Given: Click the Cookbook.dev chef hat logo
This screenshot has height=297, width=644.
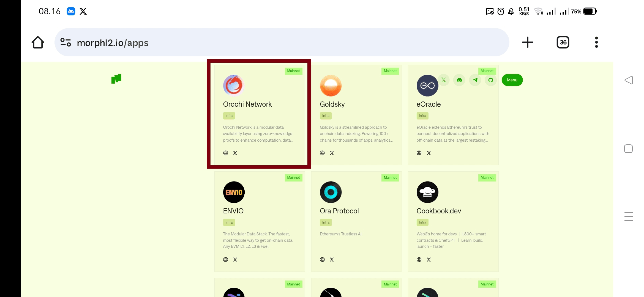Looking at the screenshot, I should 427,192.
